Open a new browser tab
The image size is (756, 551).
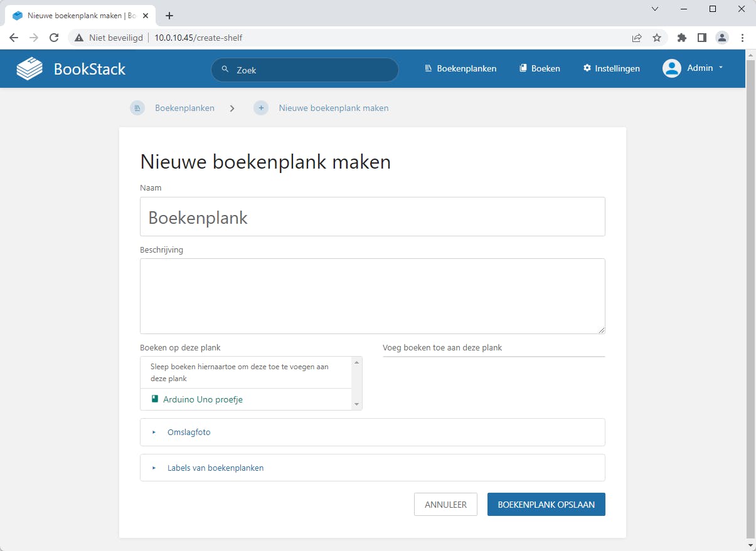click(x=169, y=16)
